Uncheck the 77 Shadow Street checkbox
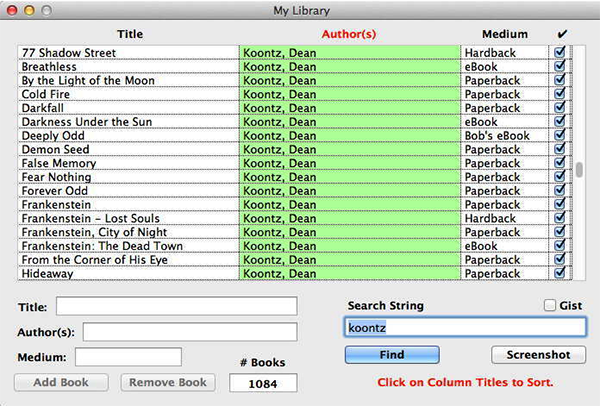The height and width of the screenshot is (406, 600). pos(560,52)
